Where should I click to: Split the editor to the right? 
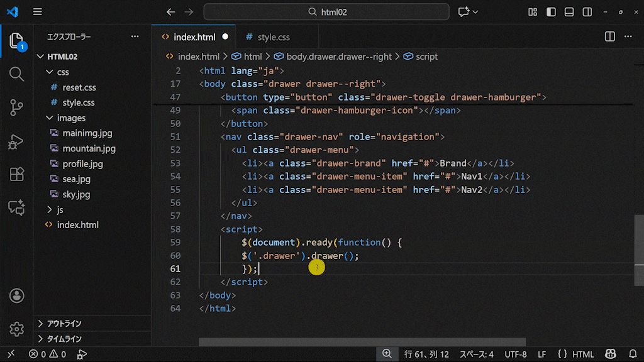(x=609, y=37)
